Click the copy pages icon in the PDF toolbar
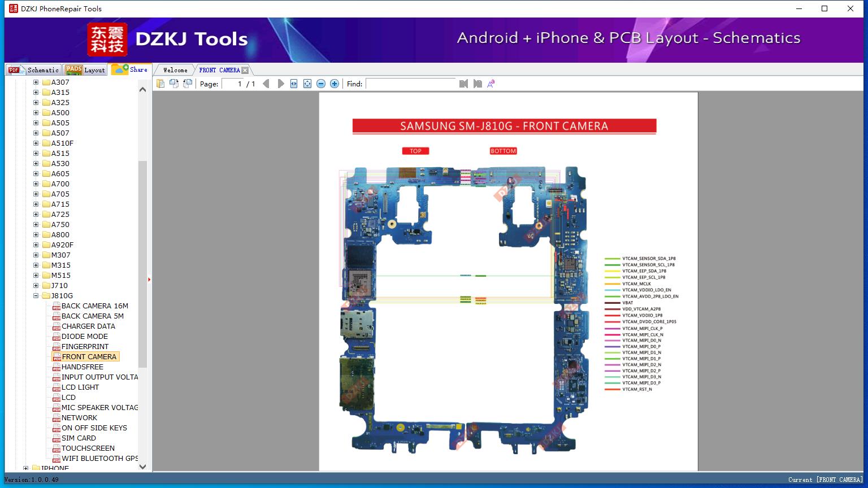 160,84
